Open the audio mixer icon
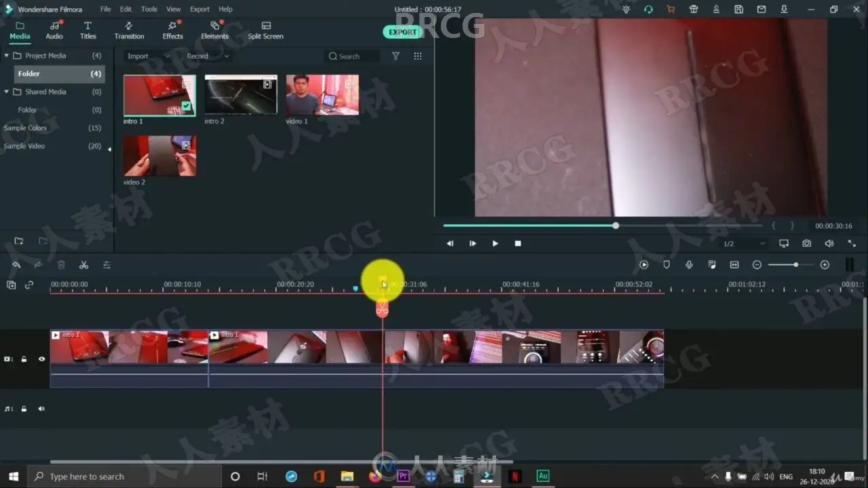Screen dimensions: 868x488 (711, 265)
